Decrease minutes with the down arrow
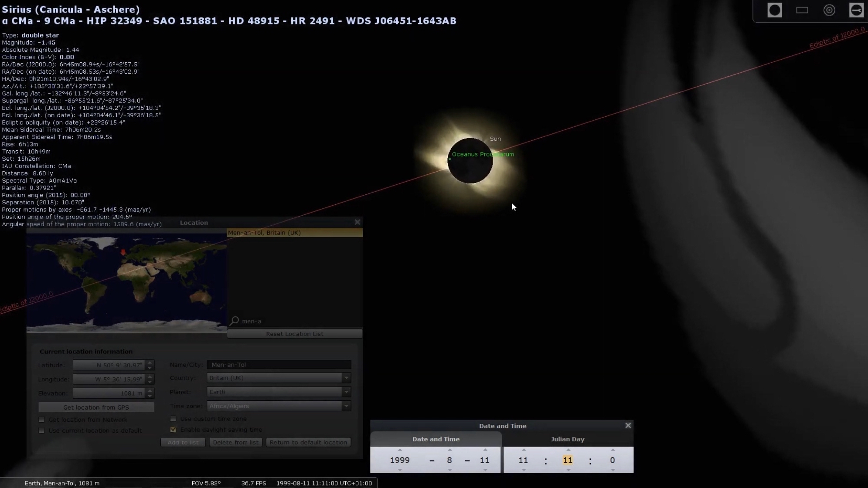 568,470
